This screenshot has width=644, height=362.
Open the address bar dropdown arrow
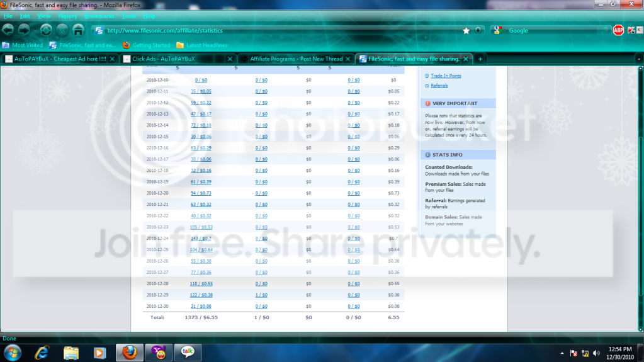coord(478,30)
